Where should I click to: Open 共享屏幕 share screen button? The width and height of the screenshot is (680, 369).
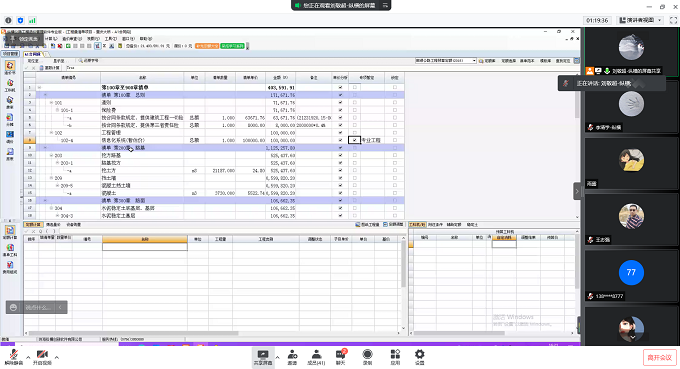262,357
